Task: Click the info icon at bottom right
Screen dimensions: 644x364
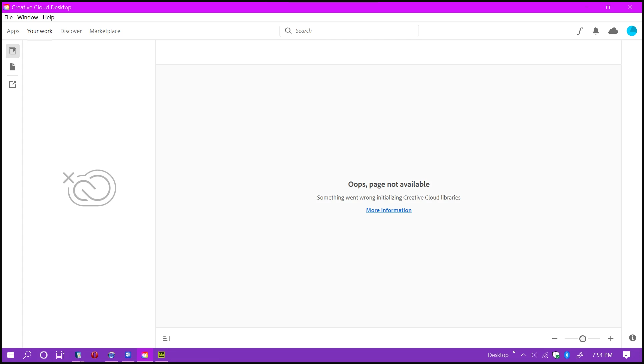Action: click(632, 338)
